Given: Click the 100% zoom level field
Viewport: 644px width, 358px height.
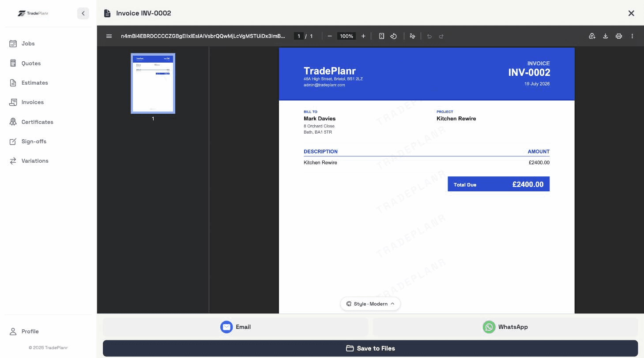Looking at the screenshot, I should click(346, 36).
